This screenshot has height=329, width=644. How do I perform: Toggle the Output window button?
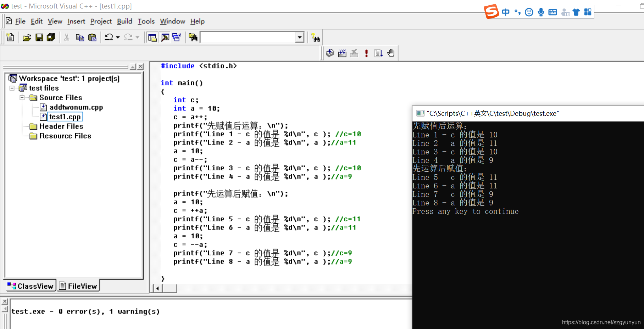coord(165,37)
